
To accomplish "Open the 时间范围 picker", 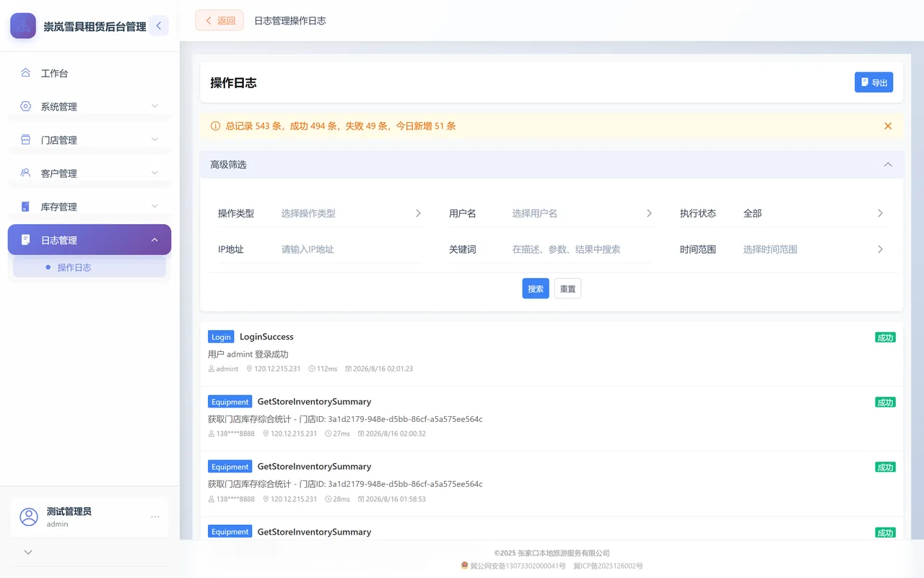I will coord(814,249).
